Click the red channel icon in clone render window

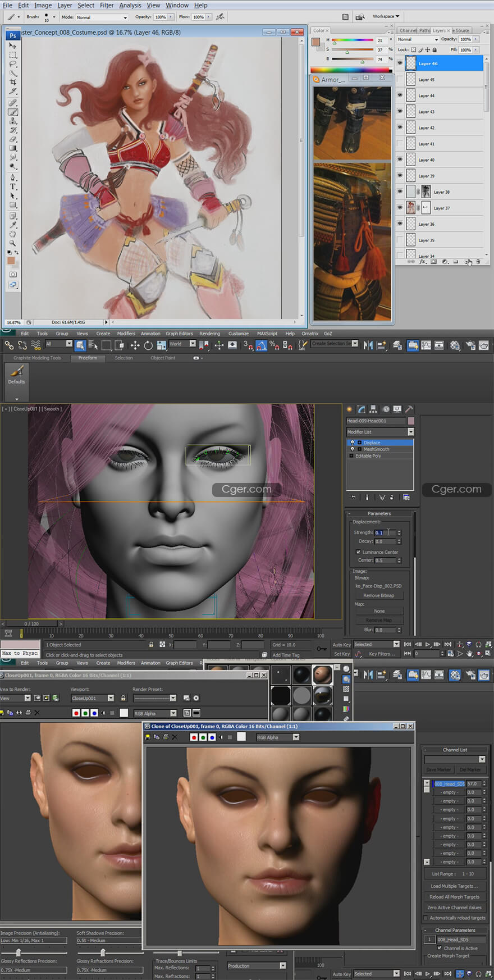tap(194, 737)
